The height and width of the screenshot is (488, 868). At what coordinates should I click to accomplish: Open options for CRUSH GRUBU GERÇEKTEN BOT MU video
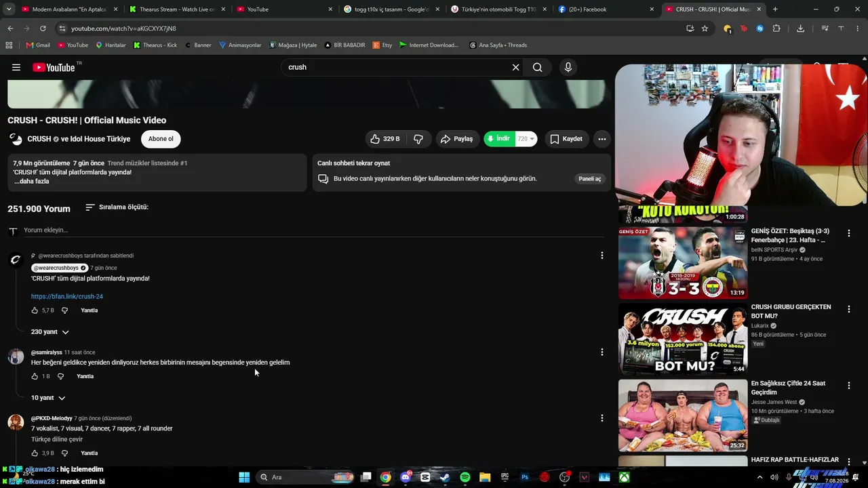(x=848, y=309)
